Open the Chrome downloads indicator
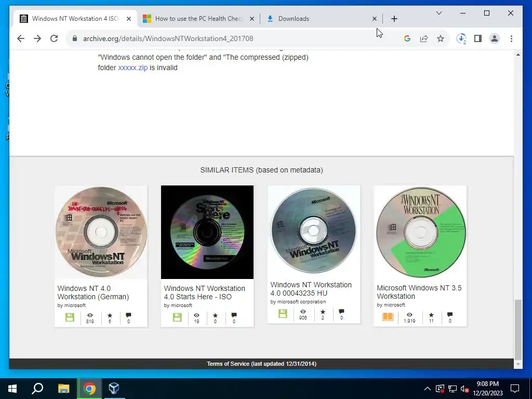The height and width of the screenshot is (399, 532). pos(461,38)
